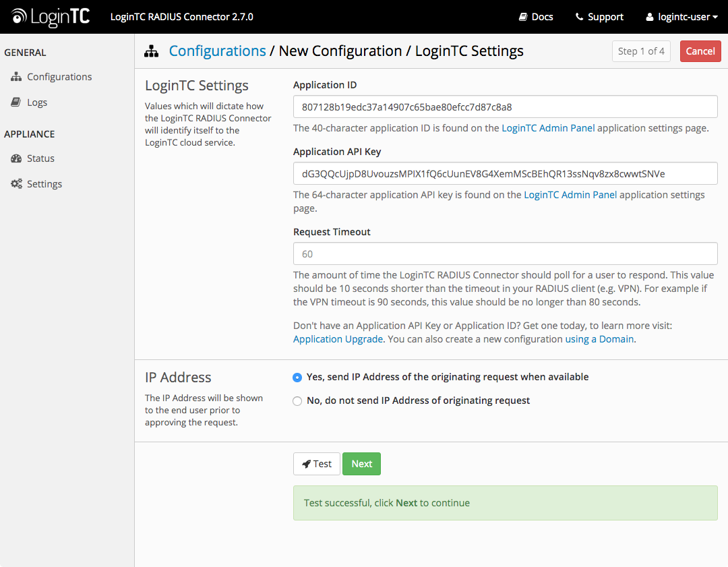Click the GENERAL sidebar heading

coord(25,53)
